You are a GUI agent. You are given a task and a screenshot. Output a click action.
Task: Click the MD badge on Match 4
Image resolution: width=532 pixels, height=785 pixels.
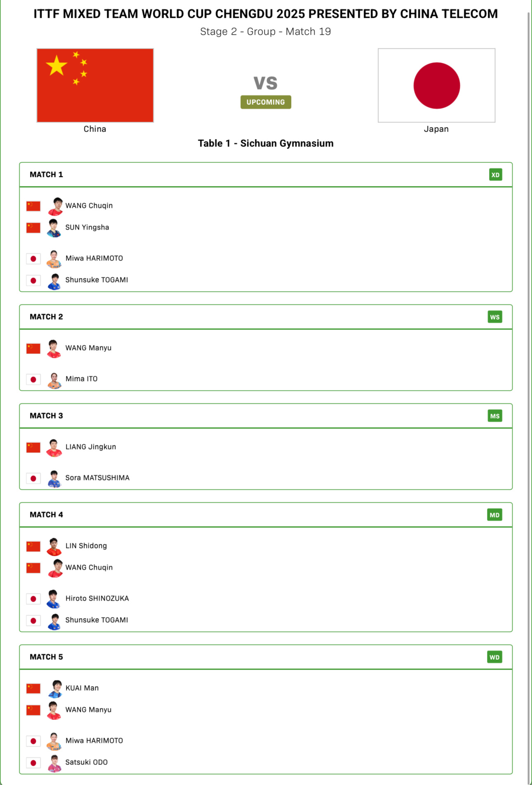[494, 515]
